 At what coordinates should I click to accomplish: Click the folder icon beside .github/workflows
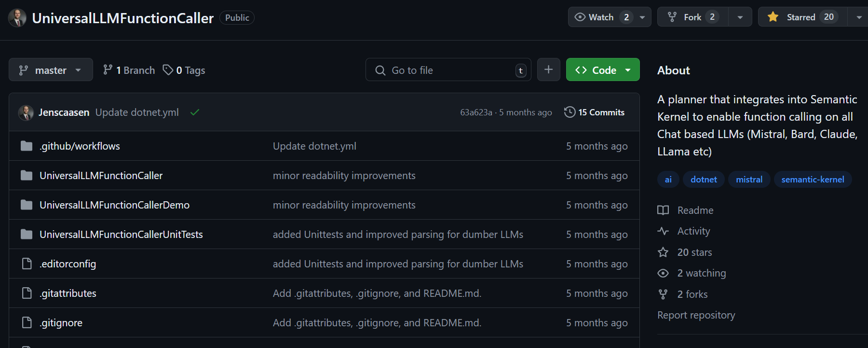(x=27, y=146)
